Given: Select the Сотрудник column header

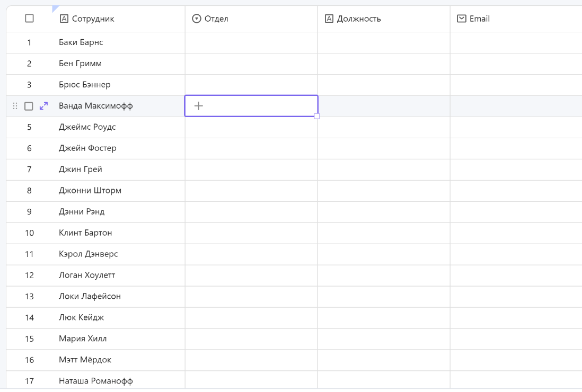Looking at the screenshot, I should coord(119,19).
